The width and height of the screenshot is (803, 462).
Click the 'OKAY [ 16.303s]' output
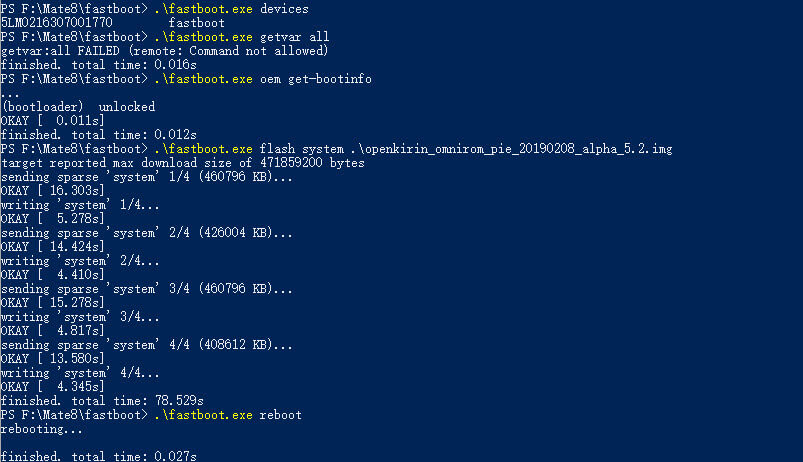coord(52,191)
